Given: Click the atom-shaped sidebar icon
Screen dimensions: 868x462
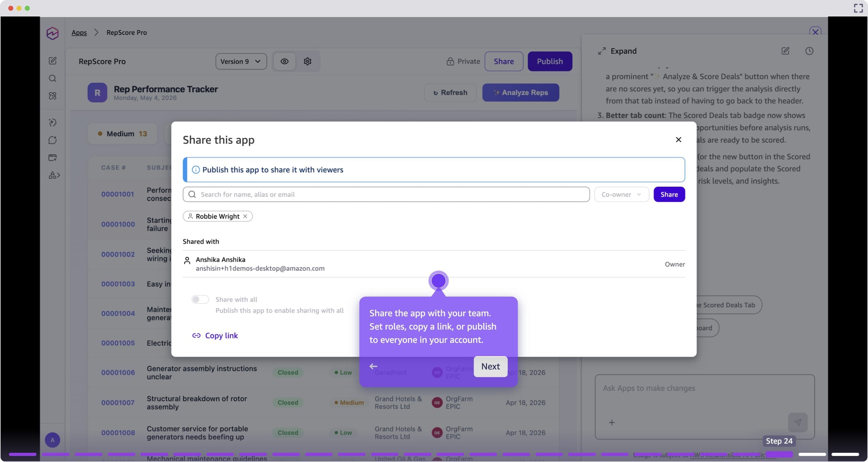Looking at the screenshot, I should [x=53, y=96].
